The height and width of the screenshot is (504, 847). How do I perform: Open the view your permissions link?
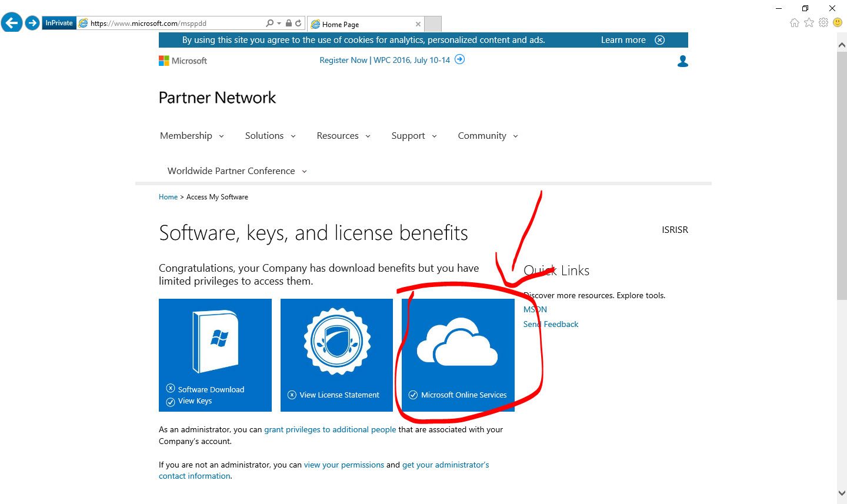[344, 465]
